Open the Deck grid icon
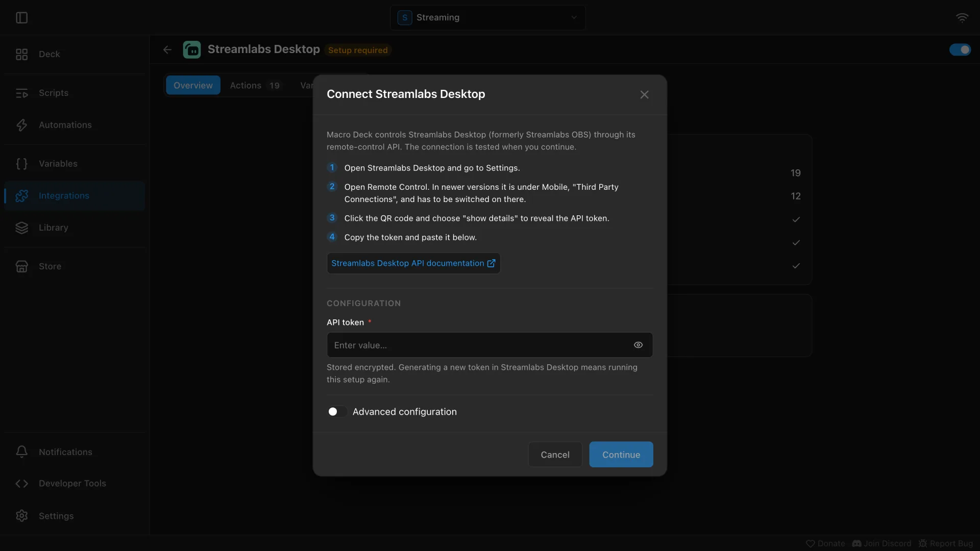The image size is (980, 551). tap(21, 54)
